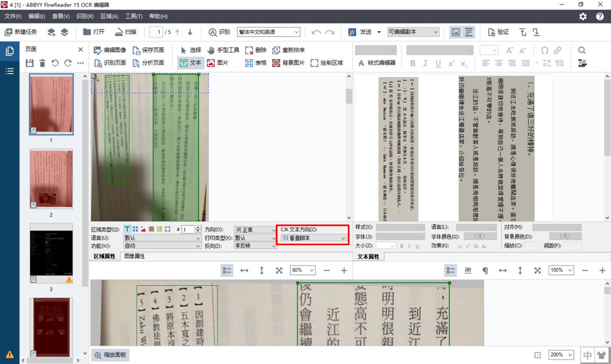This screenshot has height=364, width=611.
Task: Open the text pane 100% zoom dropdown
Action: click(x=561, y=270)
